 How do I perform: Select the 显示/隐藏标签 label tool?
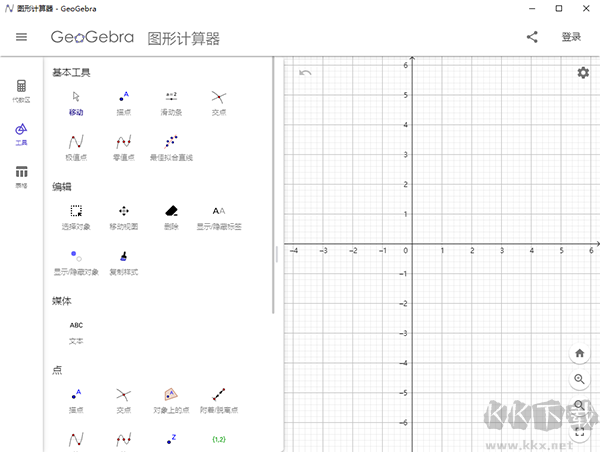[x=219, y=217]
